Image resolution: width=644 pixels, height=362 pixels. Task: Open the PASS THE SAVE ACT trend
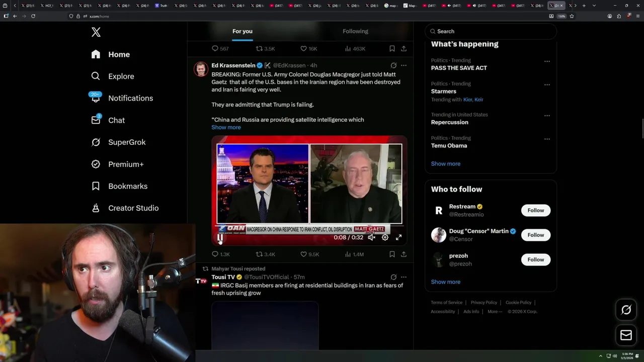pos(459,68)
